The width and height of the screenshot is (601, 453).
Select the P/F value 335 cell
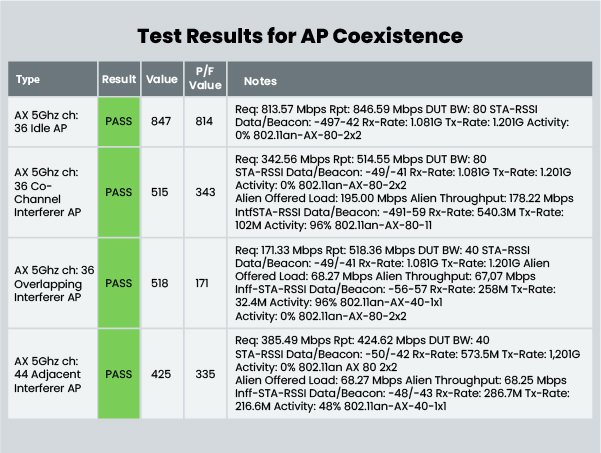point(204,374)
